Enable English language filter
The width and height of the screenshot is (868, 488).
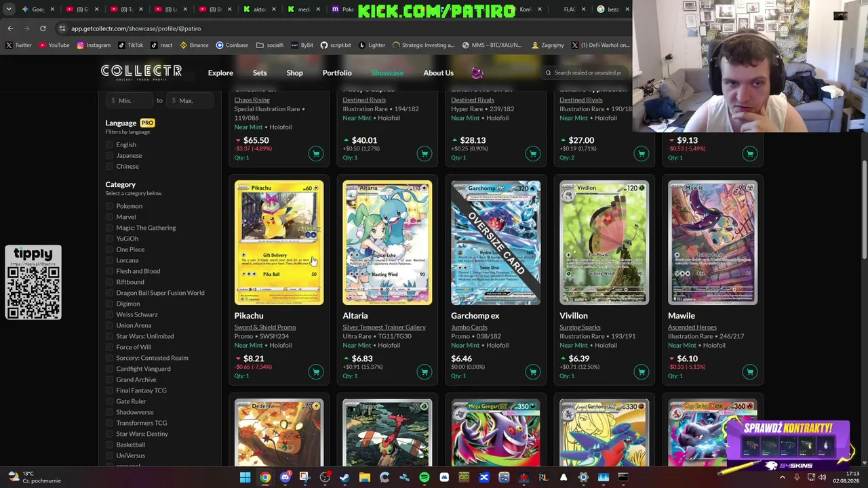click(x=110, y=144)
